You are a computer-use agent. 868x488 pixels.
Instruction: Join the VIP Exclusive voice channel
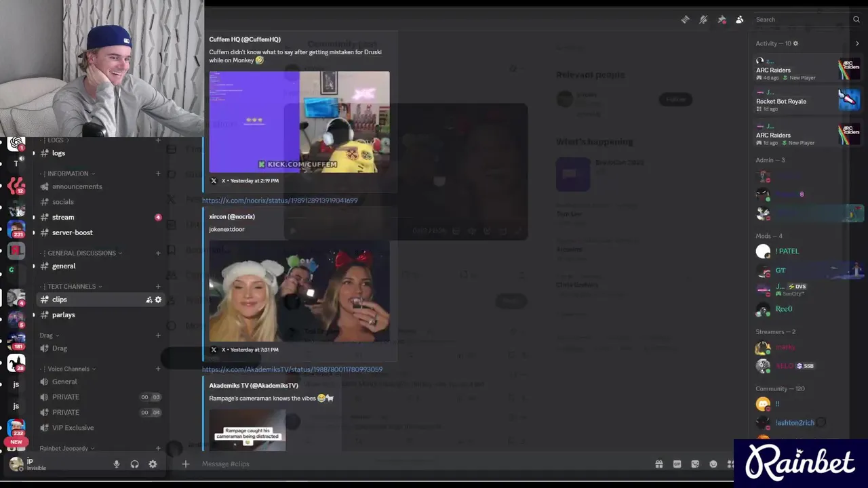[73, 428]
